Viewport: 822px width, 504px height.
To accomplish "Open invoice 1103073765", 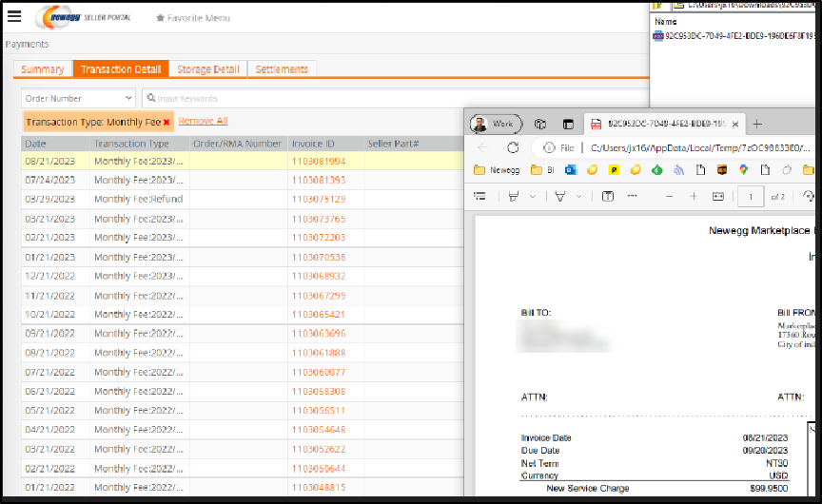I will click(x=319, y=219).
